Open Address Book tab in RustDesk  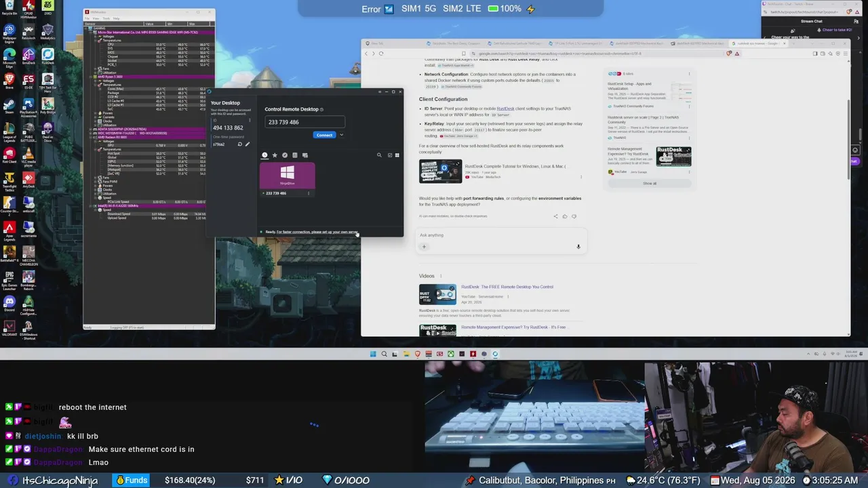click(295, 155)
